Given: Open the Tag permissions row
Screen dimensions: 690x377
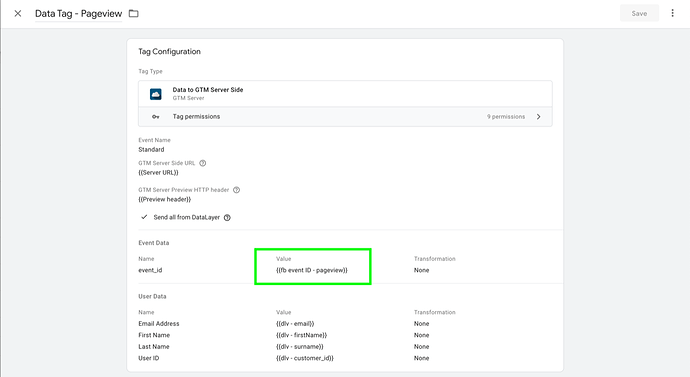Looking at the screenshot, I should pos(345,117).
